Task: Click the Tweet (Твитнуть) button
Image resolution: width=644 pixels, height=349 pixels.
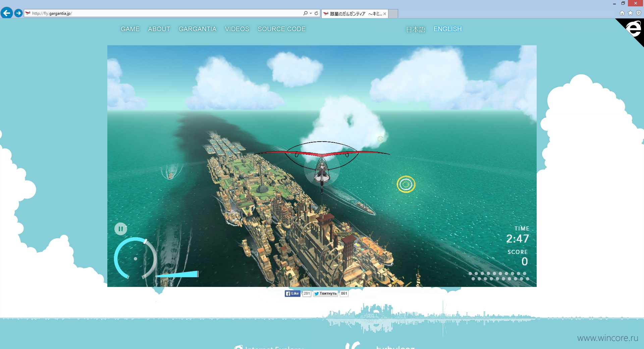Action: [x=325, y=294]
